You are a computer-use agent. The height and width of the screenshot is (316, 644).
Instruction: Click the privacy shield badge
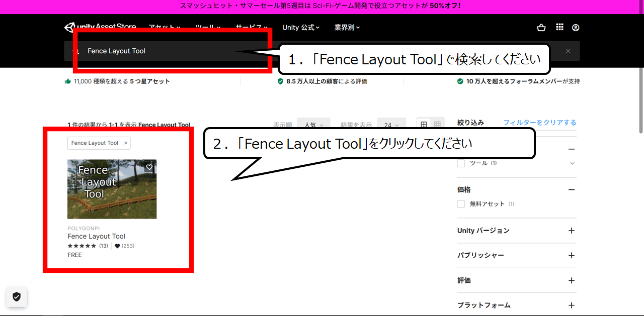17,297
